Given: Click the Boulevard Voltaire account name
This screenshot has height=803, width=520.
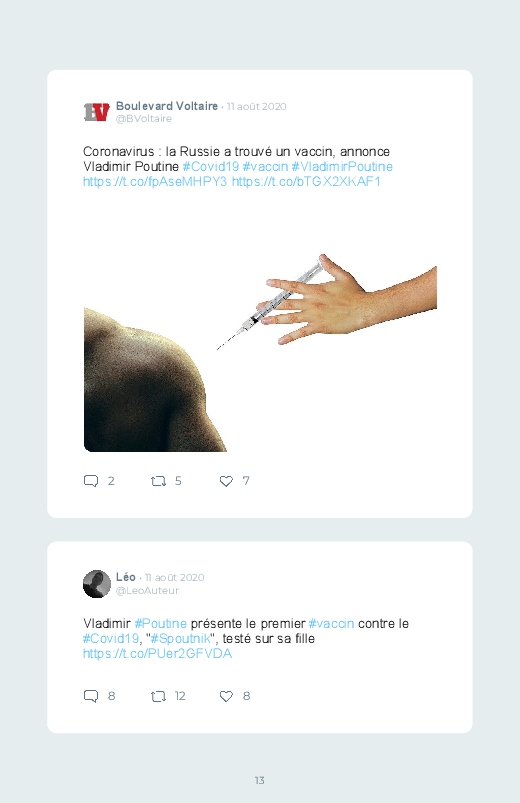Looking at the screenshot, I should [167, 106].
